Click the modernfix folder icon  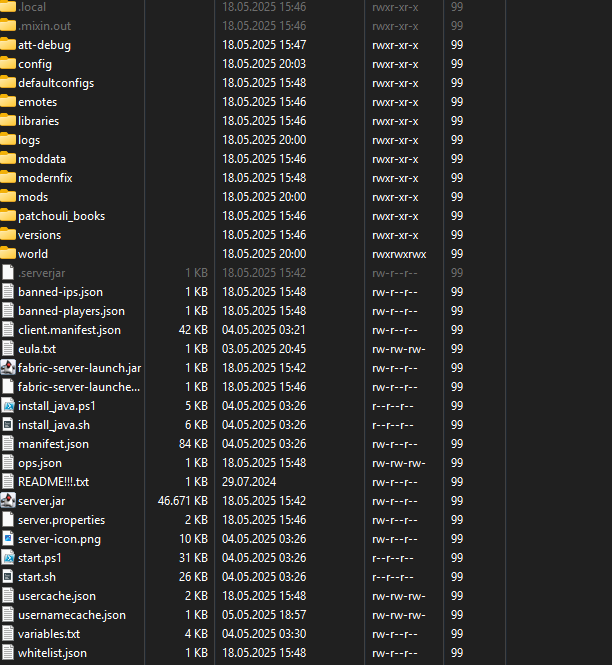coord(8,178)
